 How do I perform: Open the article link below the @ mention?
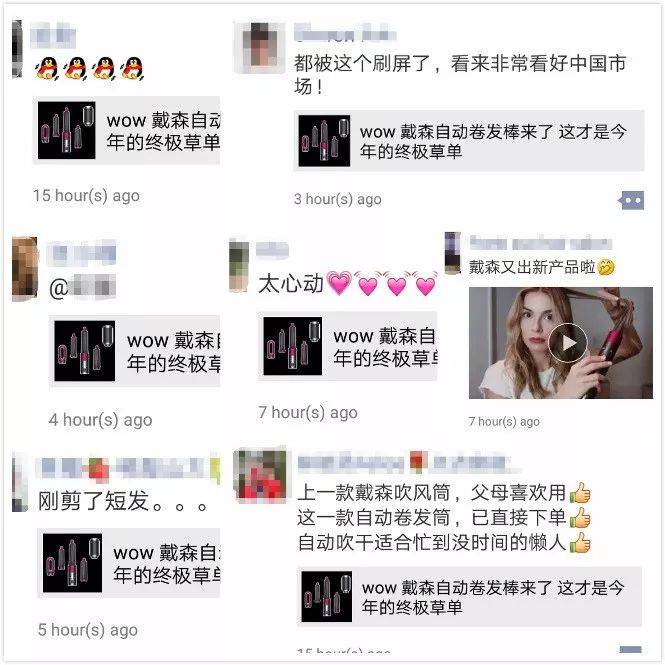pyautogui.click(x=135, y=351)
